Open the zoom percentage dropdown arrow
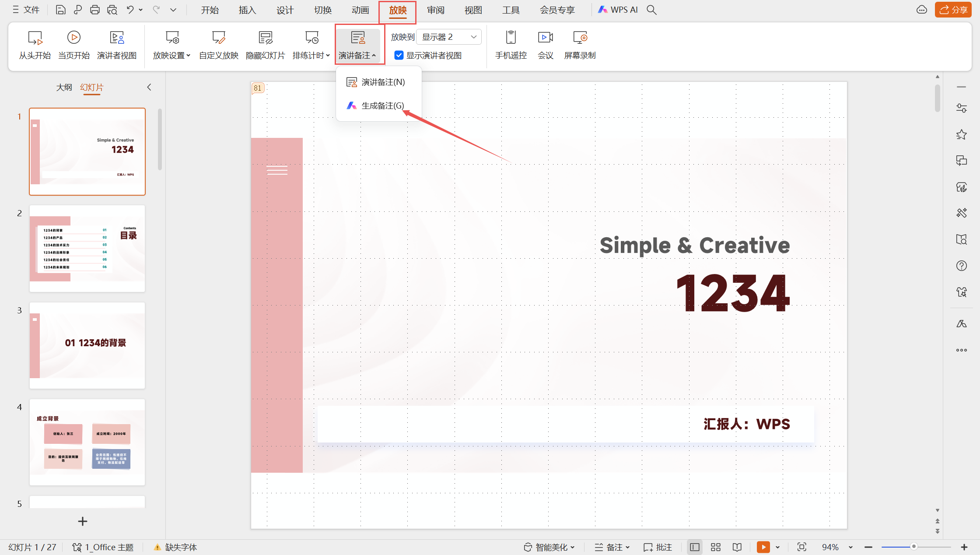Viewport: 980px width, 555px height. point(850,547)
